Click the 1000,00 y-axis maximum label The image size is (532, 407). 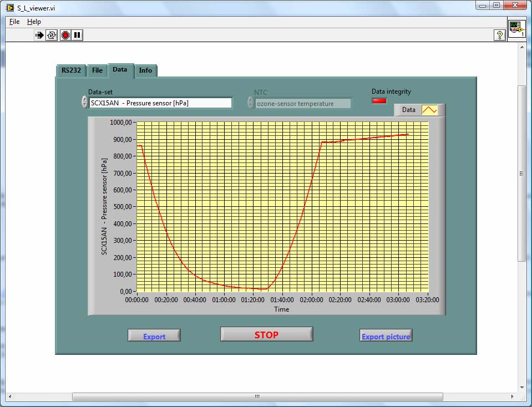click(x=120, y=122)
